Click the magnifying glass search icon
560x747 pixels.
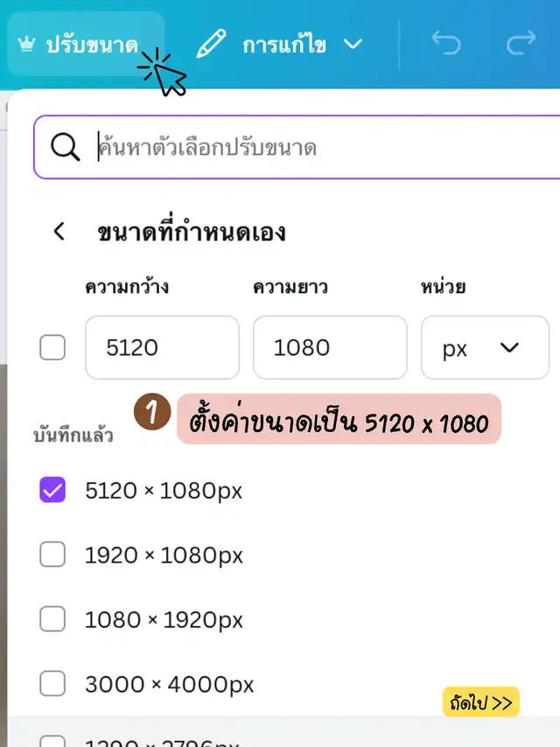tap(65, 147)
